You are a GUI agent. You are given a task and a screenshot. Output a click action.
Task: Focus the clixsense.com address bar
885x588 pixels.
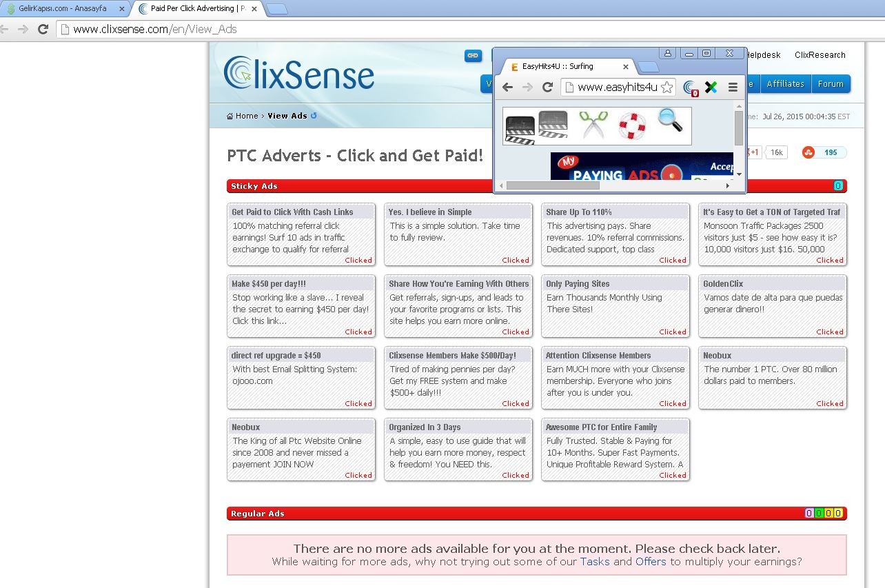point(469,29)
